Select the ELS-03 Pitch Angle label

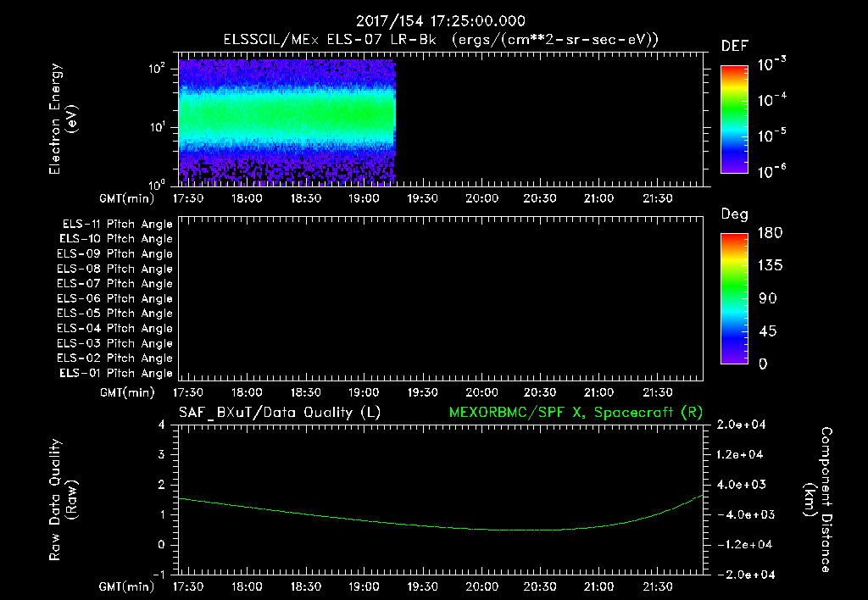[x=114, y=343]
